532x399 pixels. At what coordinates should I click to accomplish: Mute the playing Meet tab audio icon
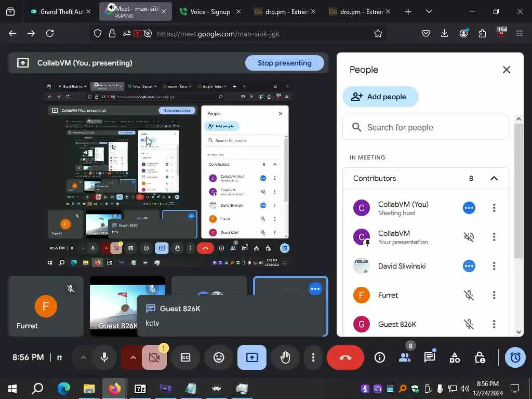pyautogui.click(x=111, y=7)
